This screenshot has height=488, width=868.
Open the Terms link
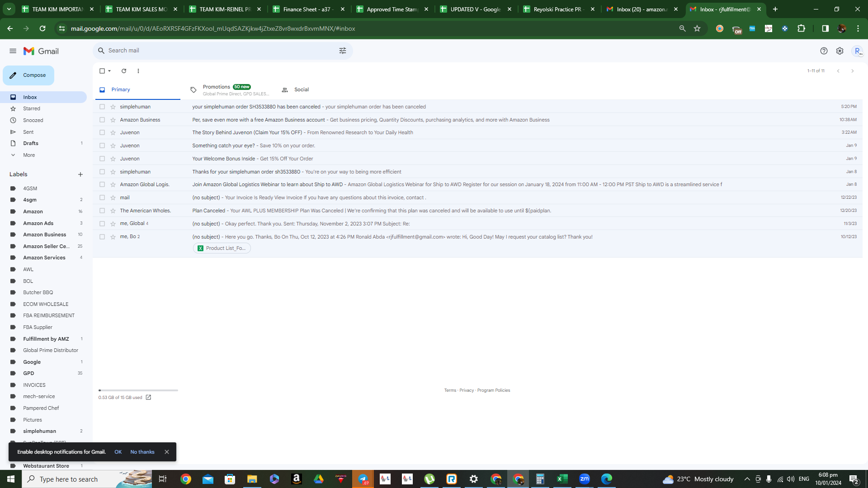450,390
